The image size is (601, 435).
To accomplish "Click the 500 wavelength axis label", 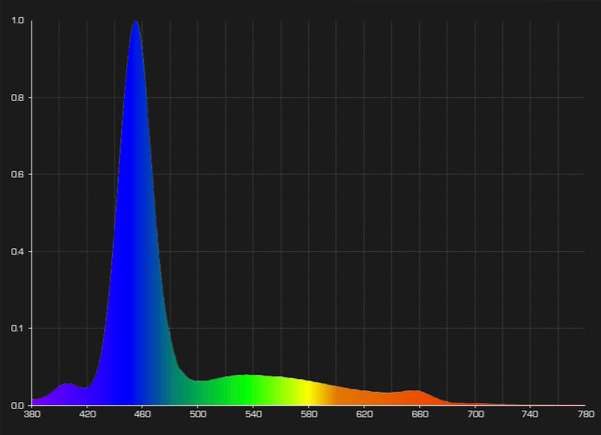I will pyautogui.click(x=198, y=414).
